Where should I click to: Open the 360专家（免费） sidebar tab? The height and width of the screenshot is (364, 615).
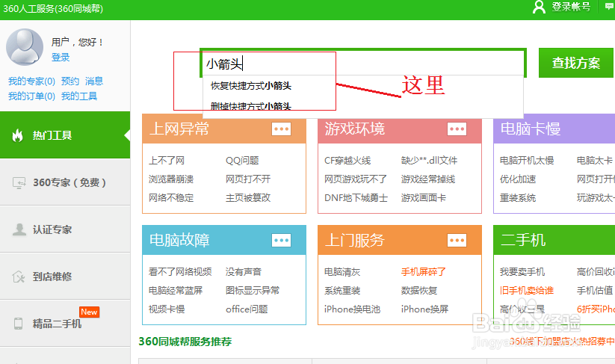coord(65,182)
